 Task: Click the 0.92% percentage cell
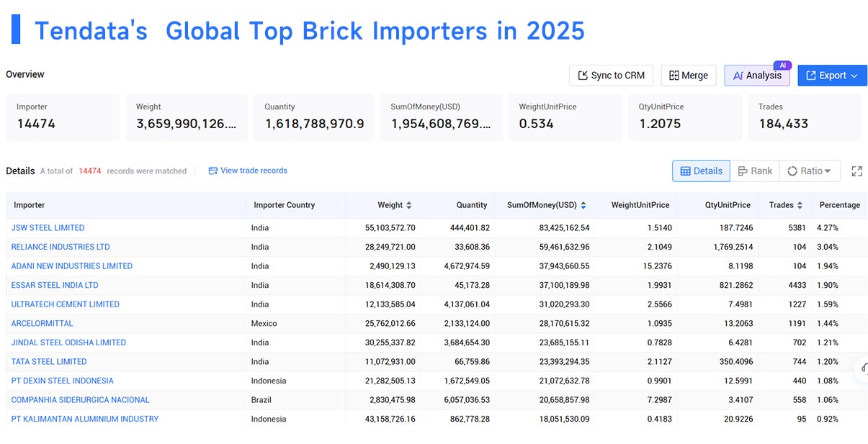828,419
